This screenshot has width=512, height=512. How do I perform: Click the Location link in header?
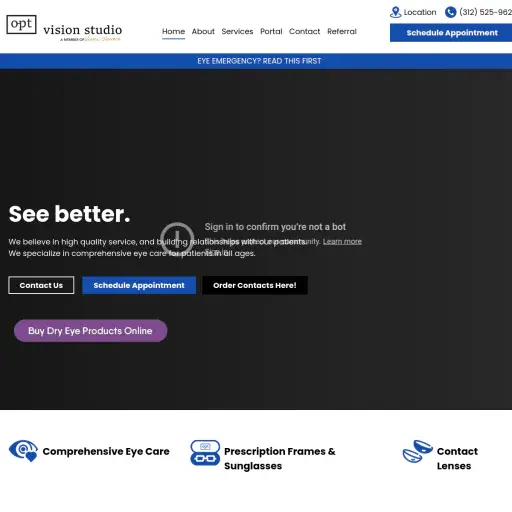click(x=420, y=12)
